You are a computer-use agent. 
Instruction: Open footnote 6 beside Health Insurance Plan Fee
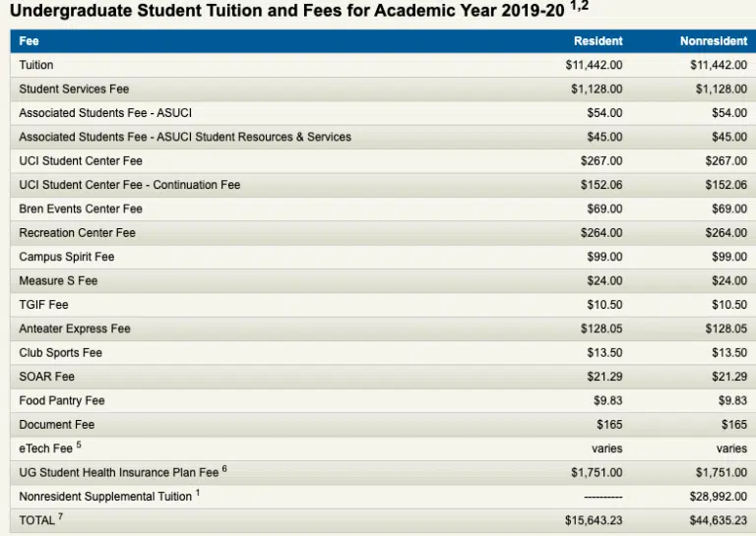(224, 468)
